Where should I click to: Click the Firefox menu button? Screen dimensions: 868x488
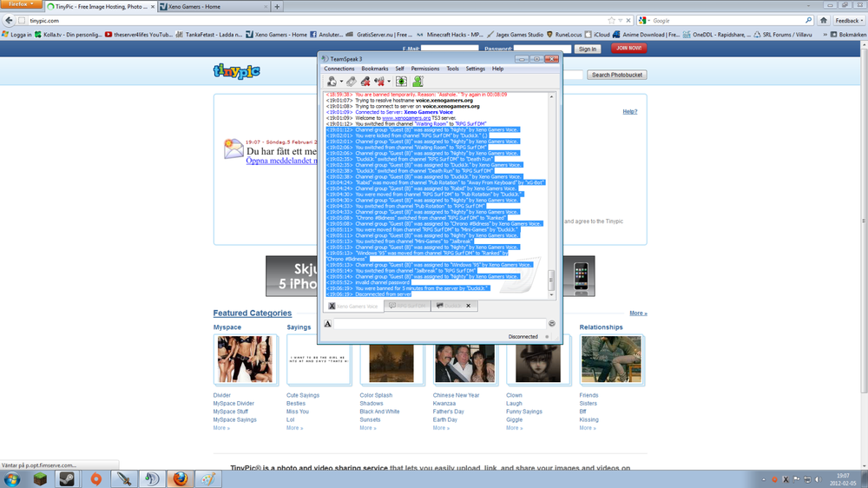pyautogui.click(x=21, y=3)
